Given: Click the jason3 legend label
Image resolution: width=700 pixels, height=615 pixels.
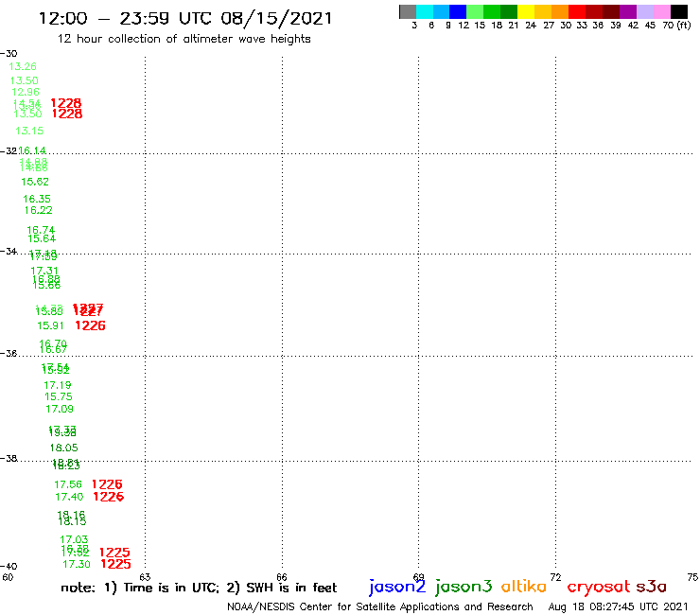Looking at the screenshot, I should coord(464,587).
